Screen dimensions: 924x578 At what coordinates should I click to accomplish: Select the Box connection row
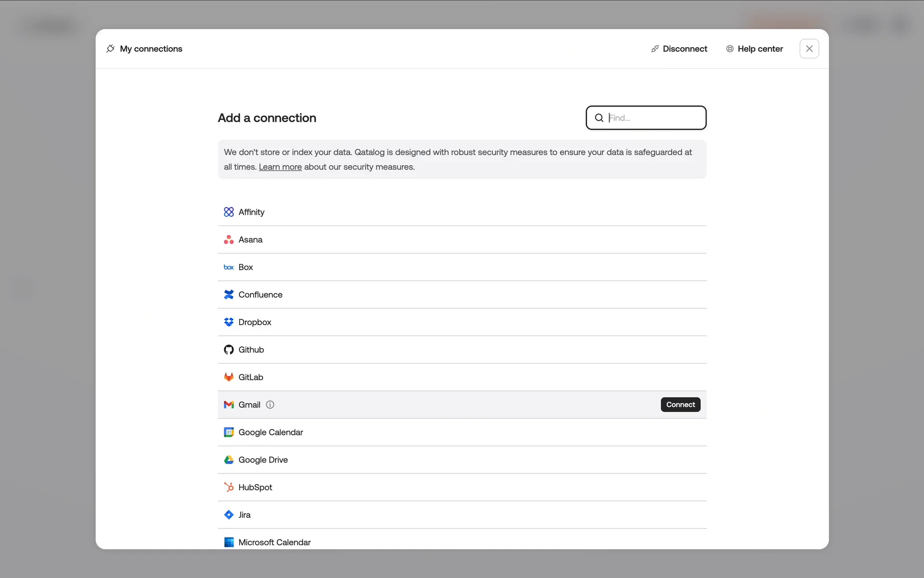[461, 267]
